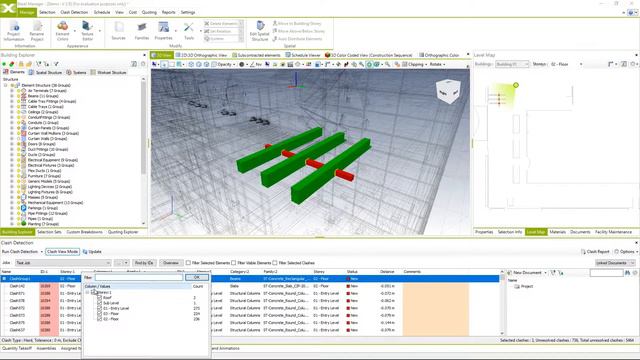Screen dimensions: 640x360
Task: Open the Building dropdown in Level Map
Action: pos(512,64)
